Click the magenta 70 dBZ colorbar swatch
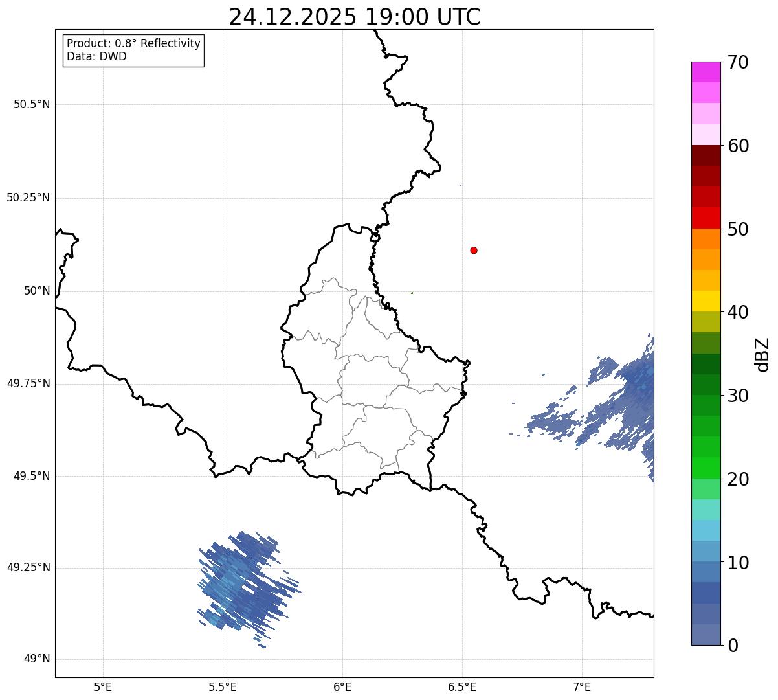778x700 pixels. pos(706,72)
